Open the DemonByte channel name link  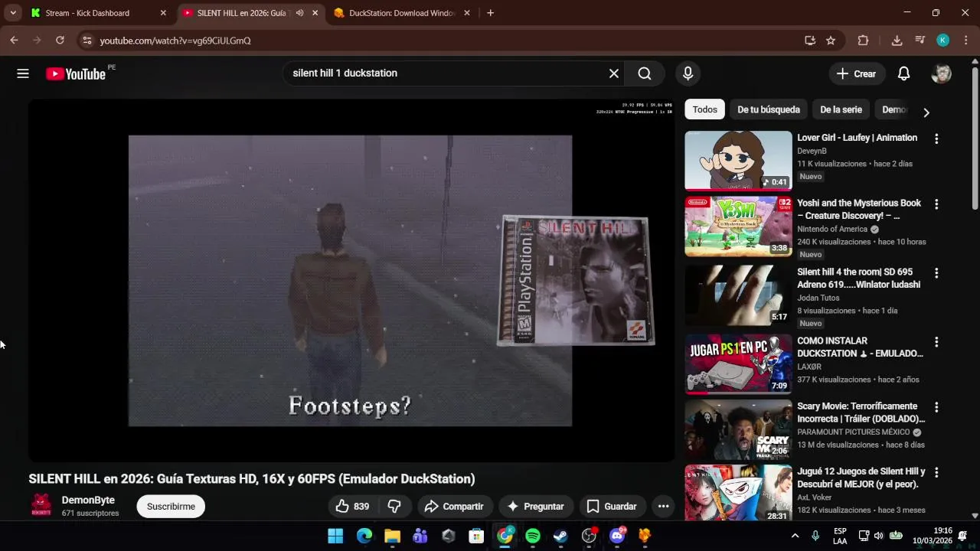click(88, 500)
